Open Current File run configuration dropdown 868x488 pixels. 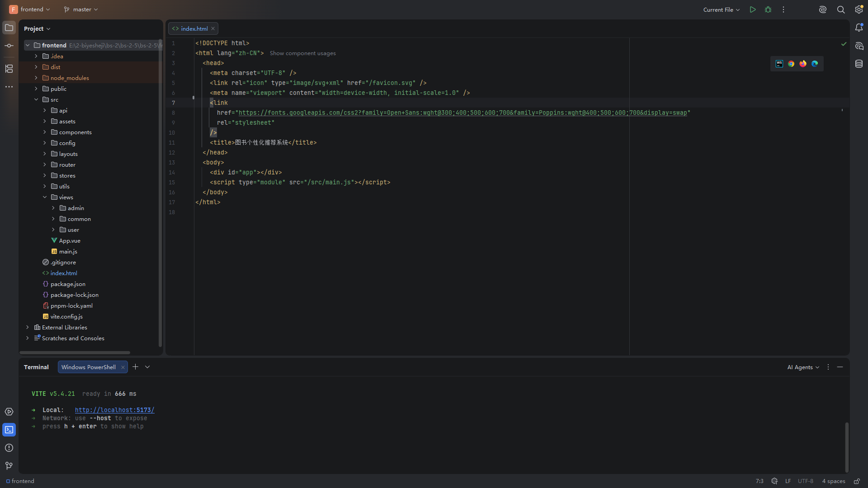click(x=722, y=9)
